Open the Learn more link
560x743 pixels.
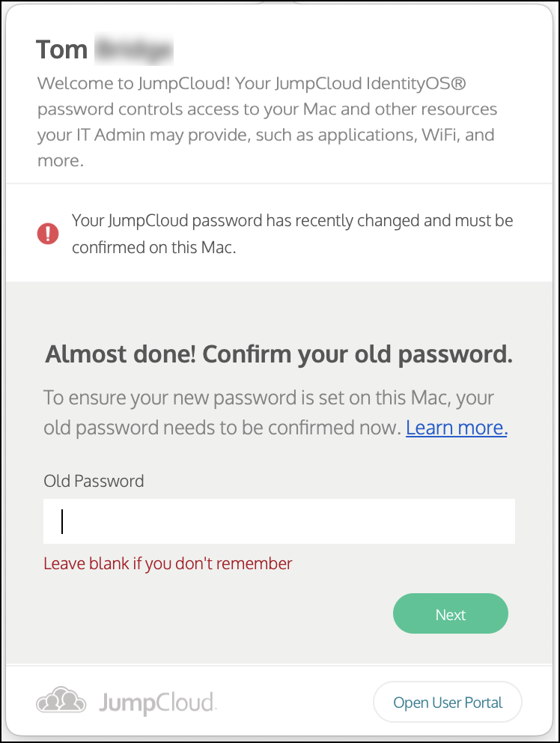[x=457, y=428]
